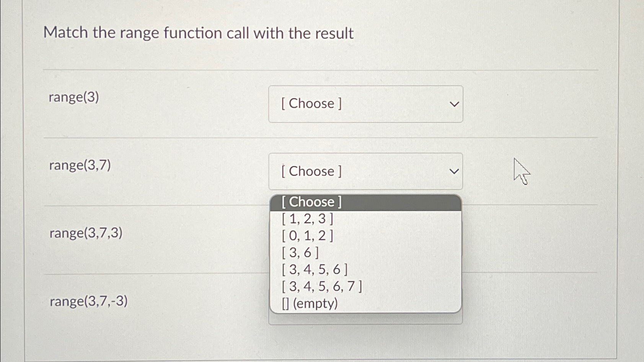The image size is (644, 362).
Task: Choose the [ 3, 4, 5, 6 ] answer
Action: pos(313,270)
